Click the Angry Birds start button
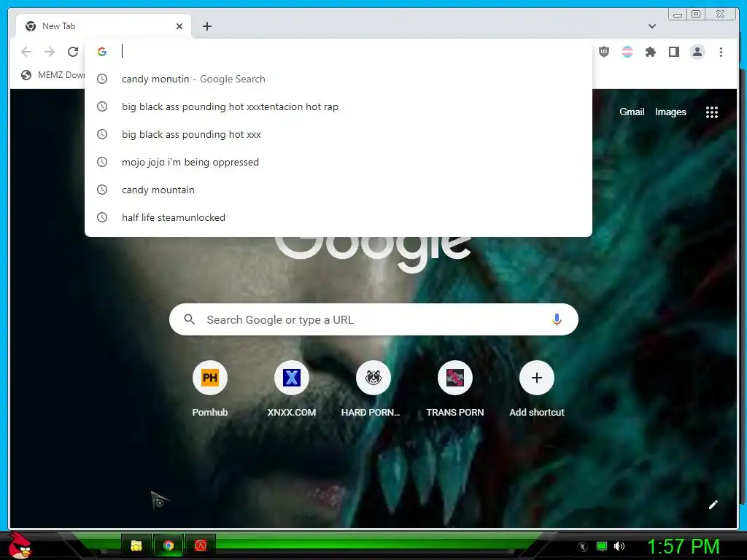The width and height of the screenshot is (747, 560). (20, 545)
